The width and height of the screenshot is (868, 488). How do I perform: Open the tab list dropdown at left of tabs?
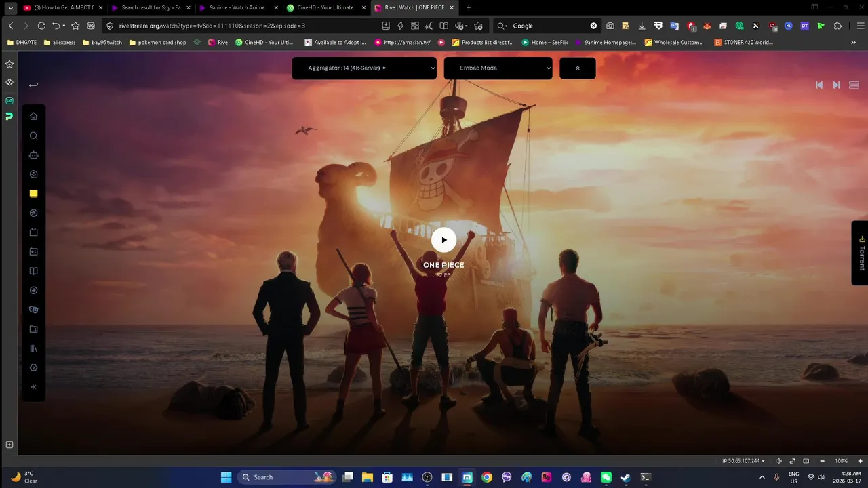(x=10, y=7)
